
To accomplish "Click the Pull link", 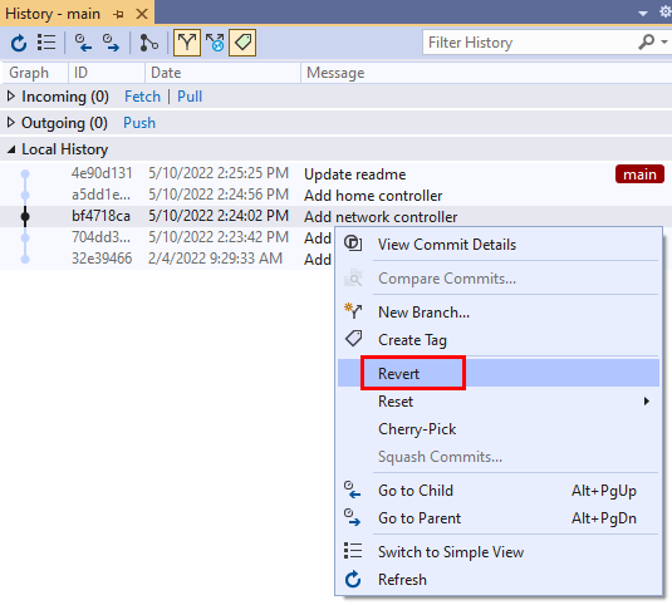I will (189, 96).
